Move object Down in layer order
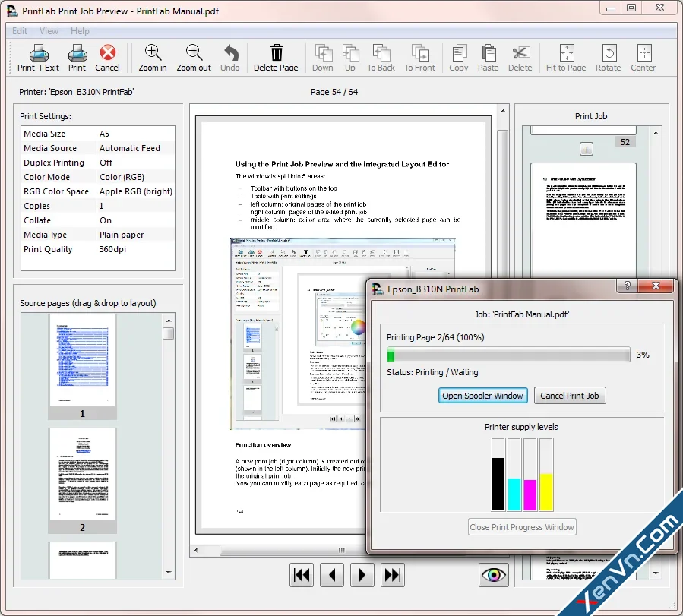 [x=323, y=58]
